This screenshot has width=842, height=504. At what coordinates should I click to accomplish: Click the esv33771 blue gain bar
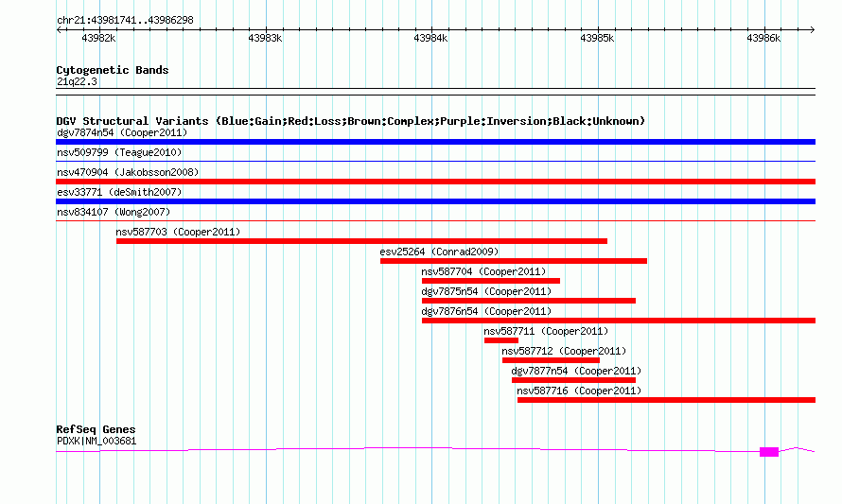click(435, 201)
